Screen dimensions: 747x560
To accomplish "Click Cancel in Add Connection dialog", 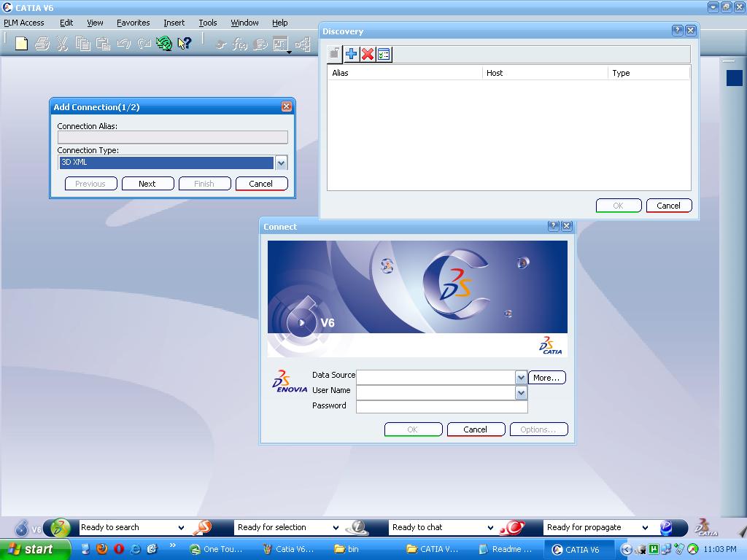I will [x=262, y=184].
